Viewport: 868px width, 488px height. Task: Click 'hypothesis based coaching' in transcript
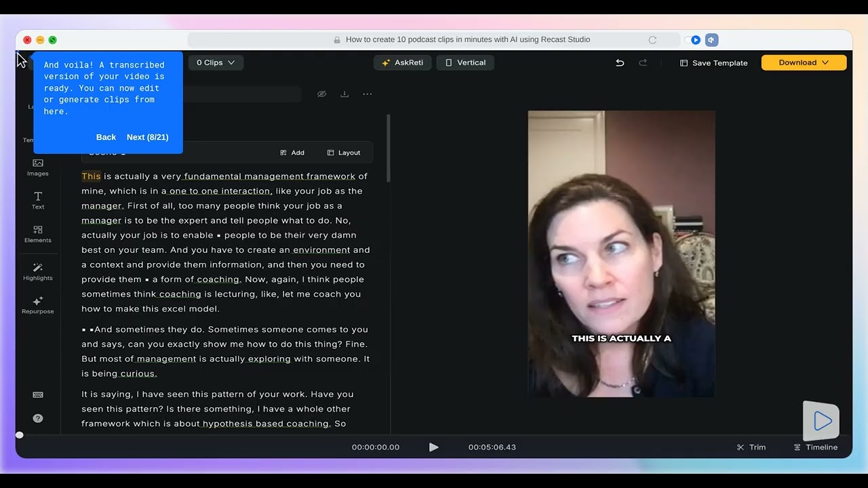coord(266,424)
